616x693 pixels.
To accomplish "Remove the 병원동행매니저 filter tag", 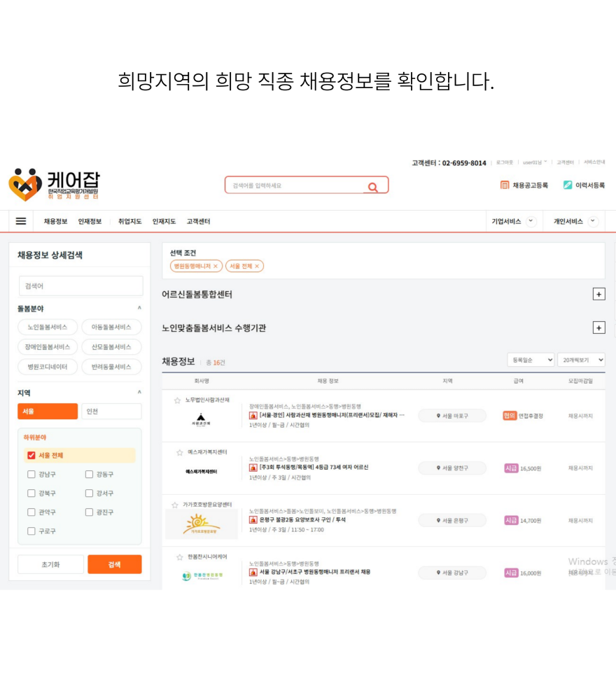I will 216,266.
